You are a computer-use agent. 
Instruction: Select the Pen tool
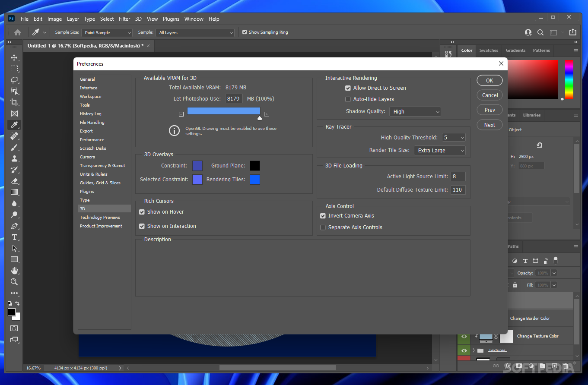pyautogui.click(x=14, y=226)
